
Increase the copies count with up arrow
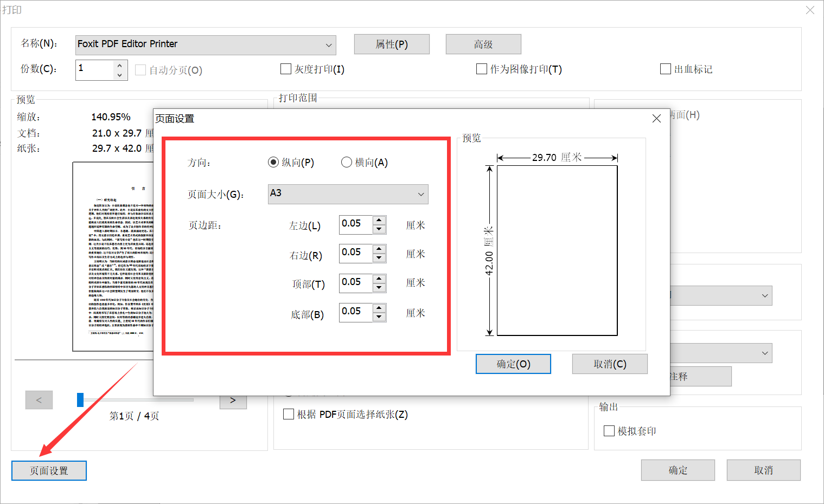(x=120, y=66)
